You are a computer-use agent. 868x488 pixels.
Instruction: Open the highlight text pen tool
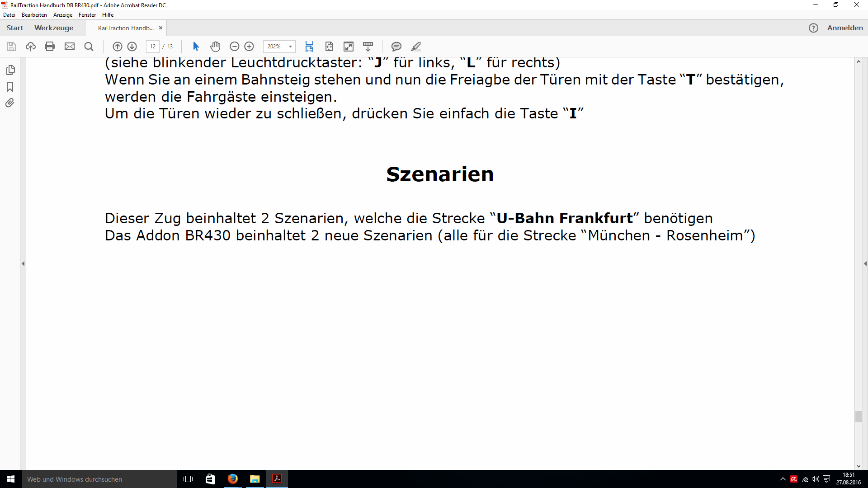point(416,47)
